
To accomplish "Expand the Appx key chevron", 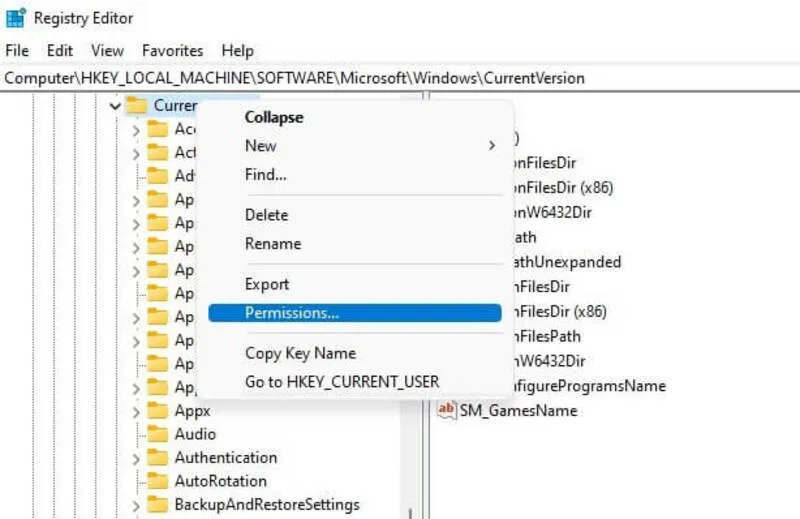I will pos(136,411).
